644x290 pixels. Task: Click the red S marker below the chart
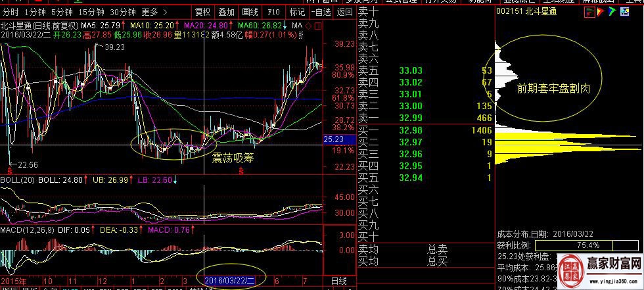click(242, 171)
